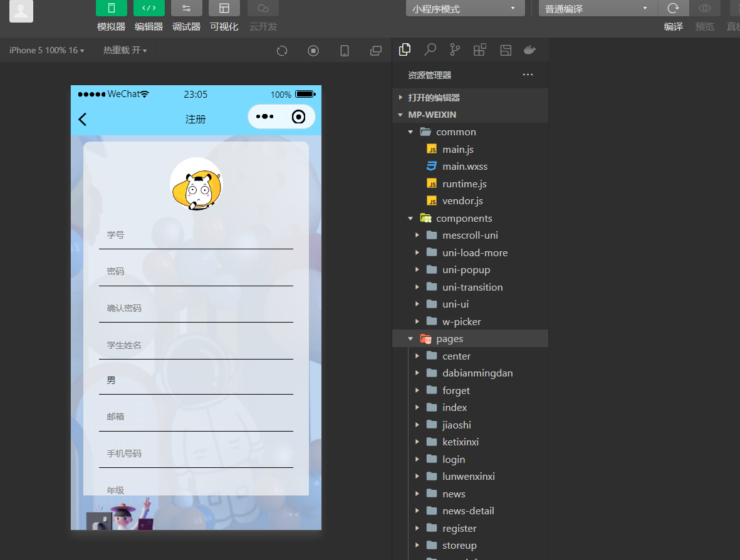Click the phone device frame icon
Screen dimensions: 740x560
(345, 51)
